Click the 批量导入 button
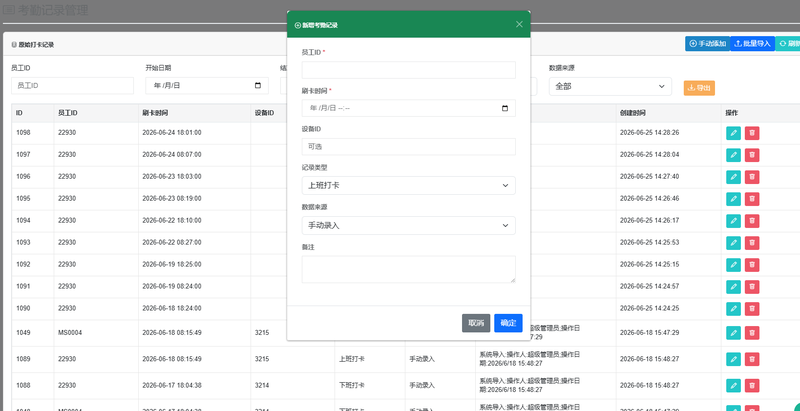The width and height of the screenshot is (800, 411). tap(753, 44)
